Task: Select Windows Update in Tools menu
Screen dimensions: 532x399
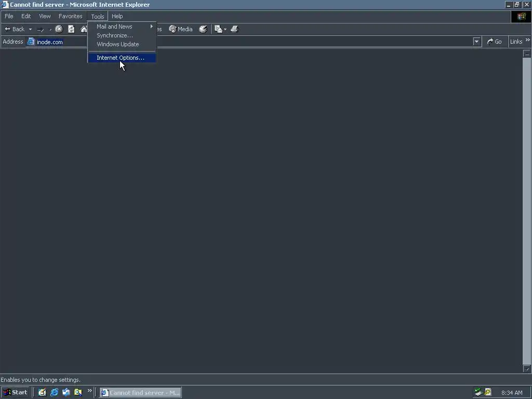Action: point(122,44)
